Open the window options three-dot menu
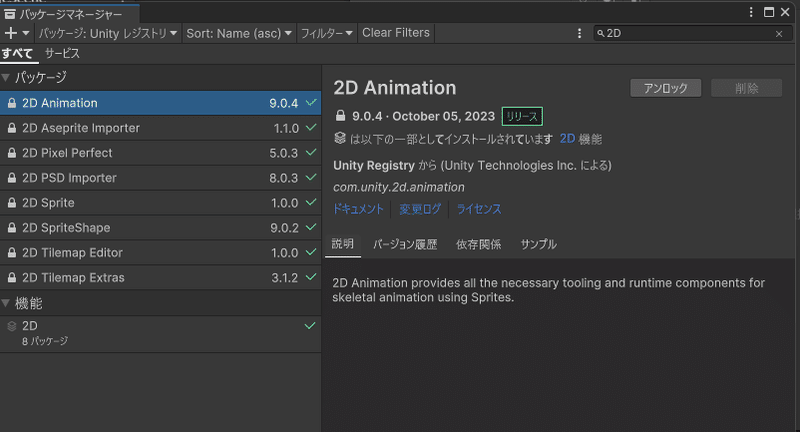The width and height of the screenshot is (800, 432). (x=751, y=12)
